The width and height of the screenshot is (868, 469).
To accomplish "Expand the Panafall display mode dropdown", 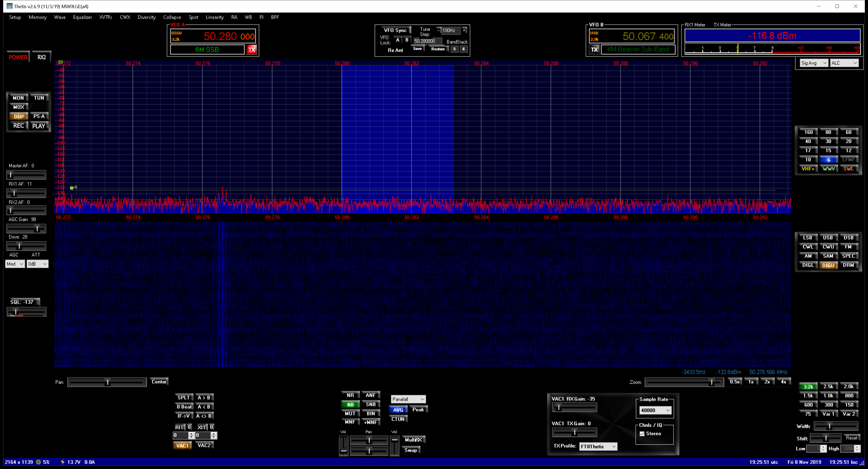I will pyautogui.click(x=408, y=399).
